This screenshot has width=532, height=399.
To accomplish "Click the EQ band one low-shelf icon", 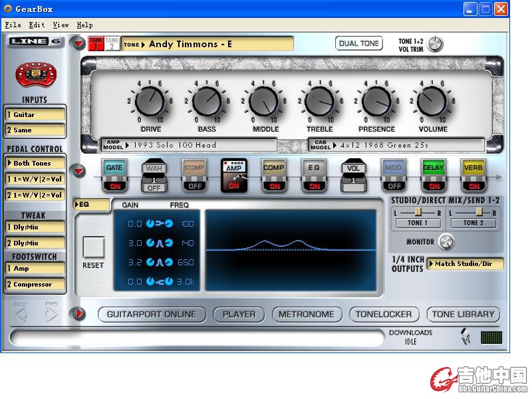I will 160,223.
